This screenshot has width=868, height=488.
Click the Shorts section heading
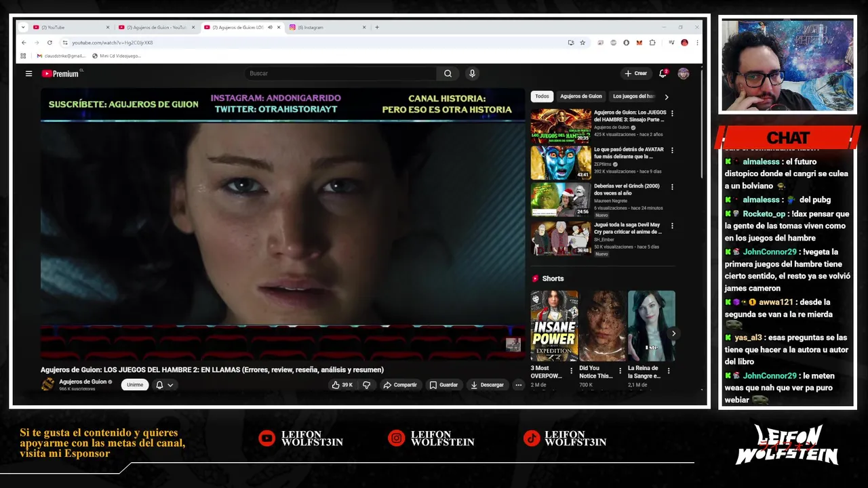(553, 279)
